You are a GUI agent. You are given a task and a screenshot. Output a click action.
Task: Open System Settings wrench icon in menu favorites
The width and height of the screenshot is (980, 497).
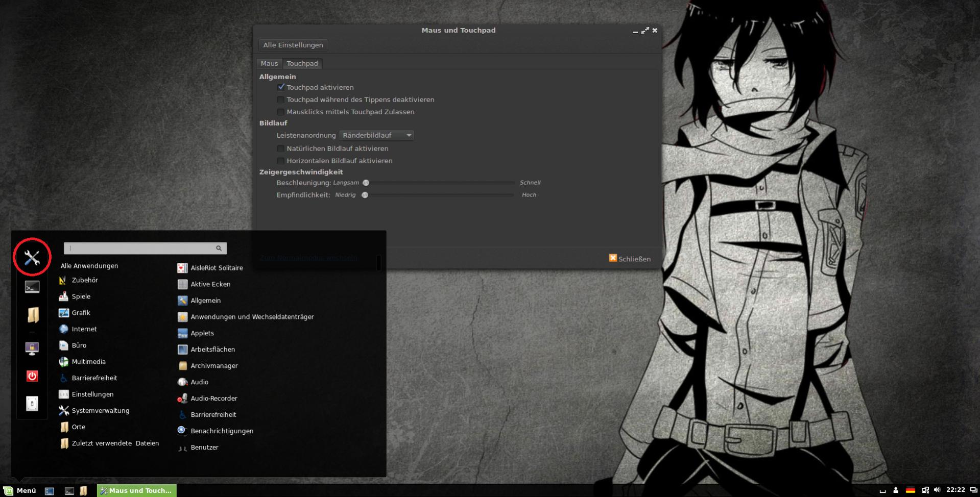[32, 258]
